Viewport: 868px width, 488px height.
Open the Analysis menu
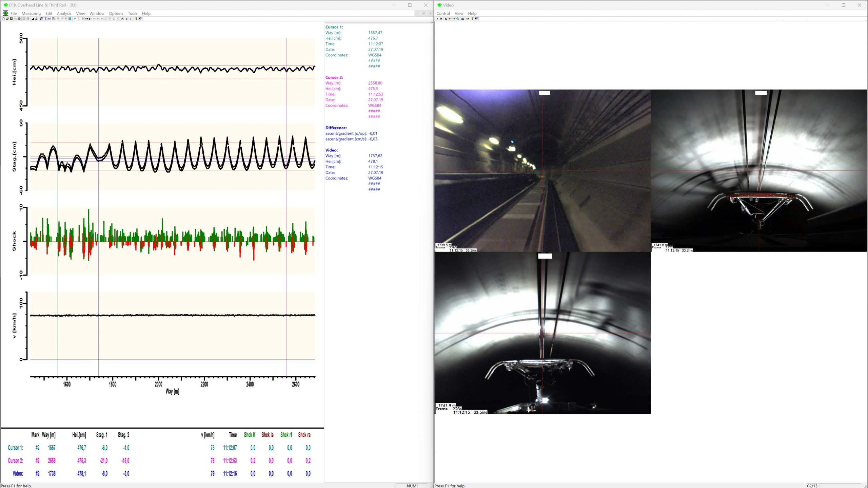tap(64, 14)
